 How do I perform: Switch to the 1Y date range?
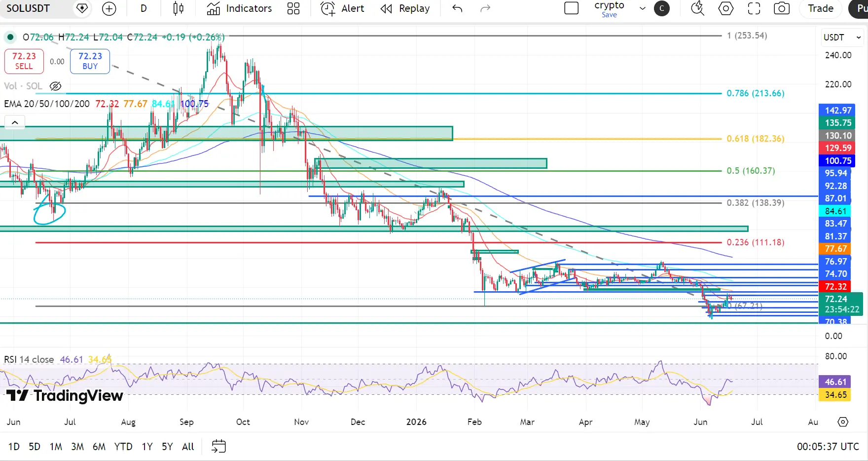pos(147,447)
